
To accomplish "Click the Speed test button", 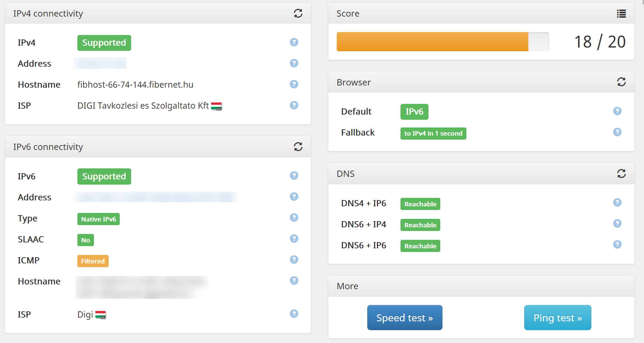I will point(405,318).
